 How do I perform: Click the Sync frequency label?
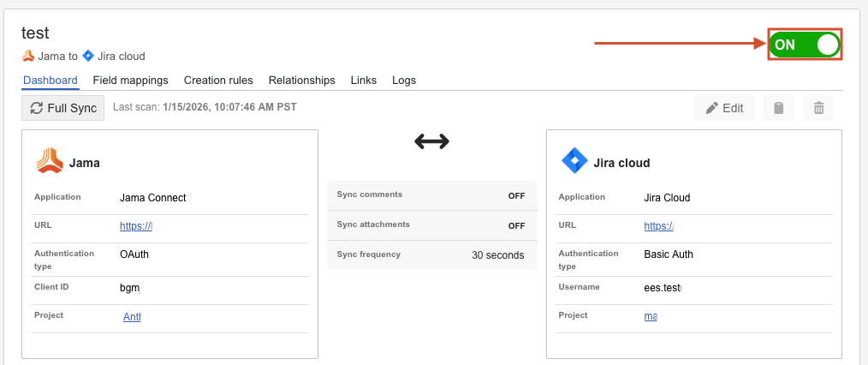tap(368, 254)
